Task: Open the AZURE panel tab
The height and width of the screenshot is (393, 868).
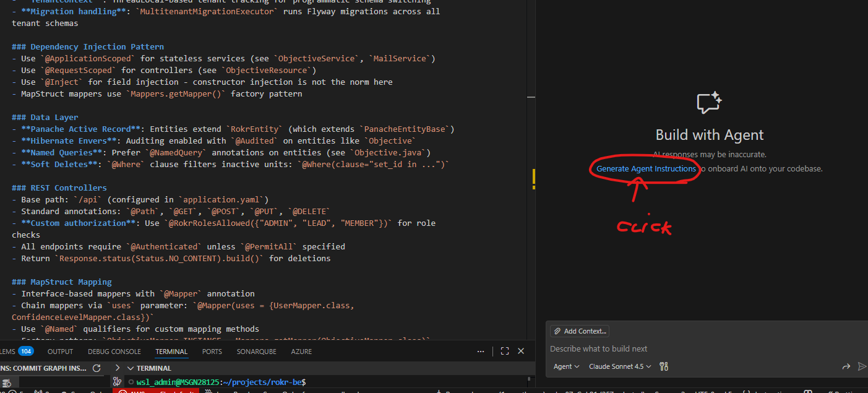Action: [x=301, y=352]
